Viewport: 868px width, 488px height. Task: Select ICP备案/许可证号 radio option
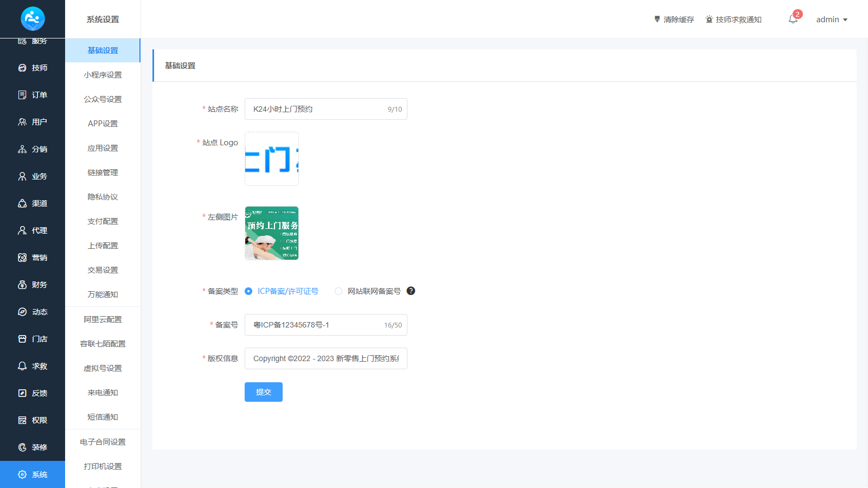pos(248,291)
